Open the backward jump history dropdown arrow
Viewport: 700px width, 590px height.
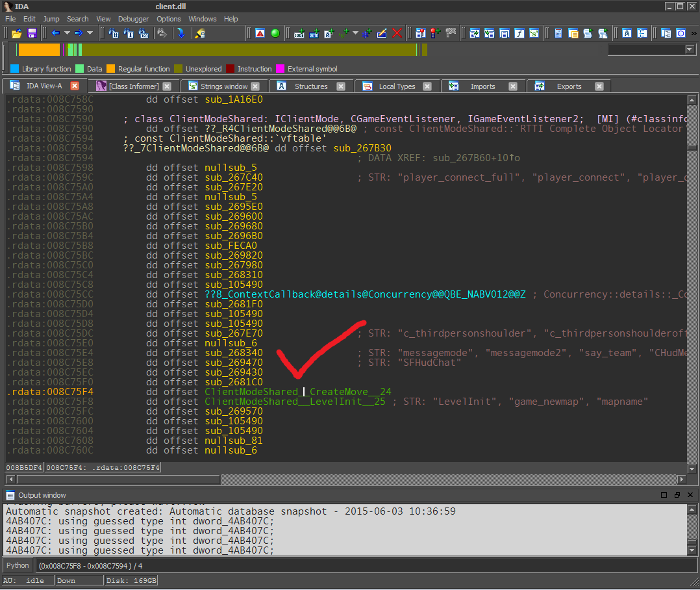click(x=67, y=33)
